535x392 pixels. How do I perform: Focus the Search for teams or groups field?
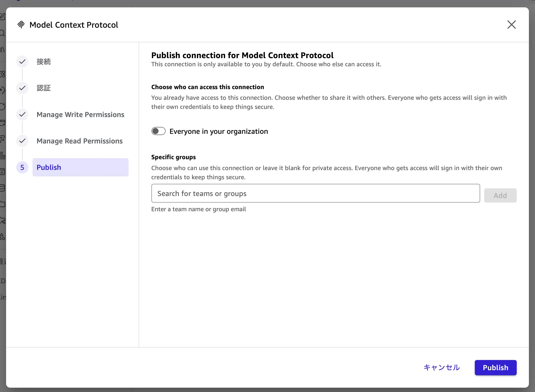pos(316,193)
